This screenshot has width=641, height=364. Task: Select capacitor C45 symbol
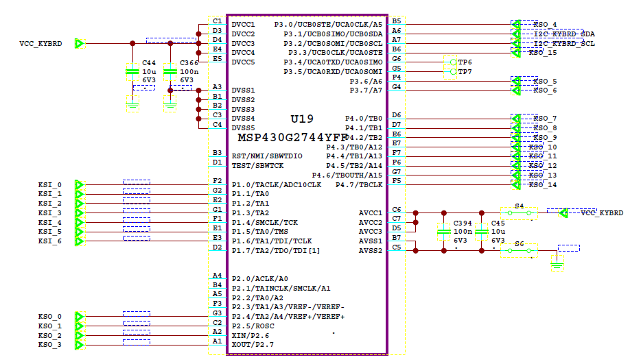482,232
